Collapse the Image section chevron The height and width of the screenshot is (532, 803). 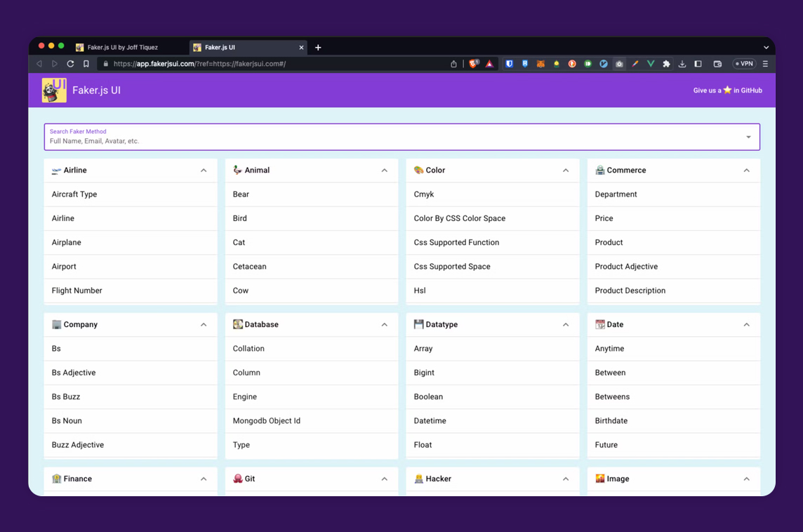[746, 479]
